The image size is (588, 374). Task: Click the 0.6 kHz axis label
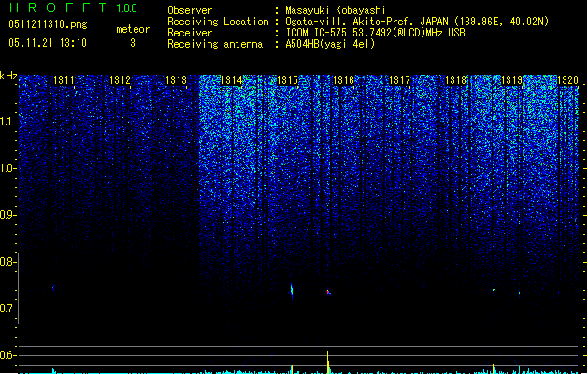(x=7, y=355)
